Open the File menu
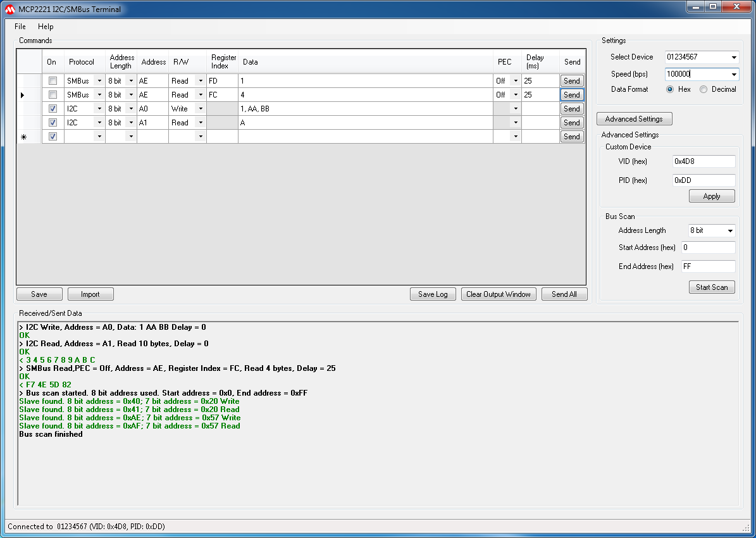The width and height of the screenshot is (756, 538). (x=20, y=27)
